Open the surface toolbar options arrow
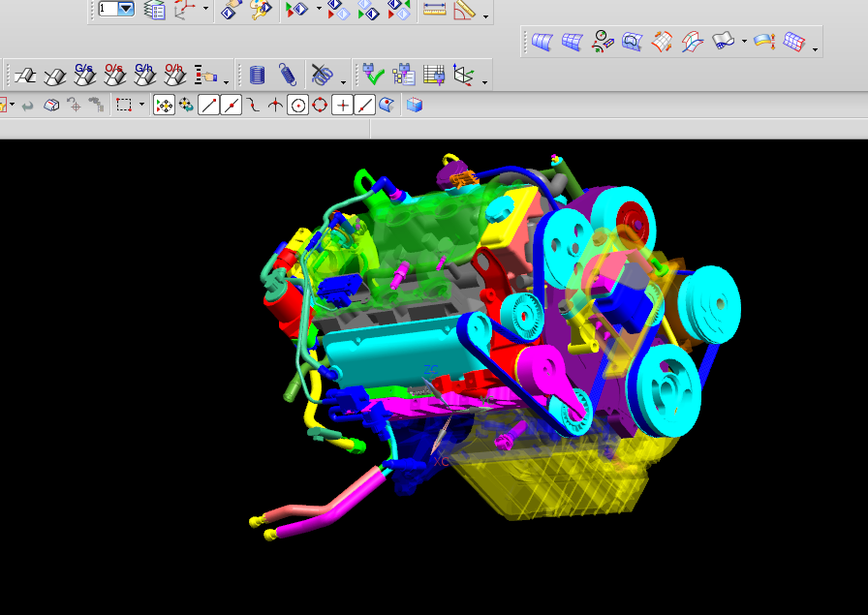868x615 pixels. 815,48
